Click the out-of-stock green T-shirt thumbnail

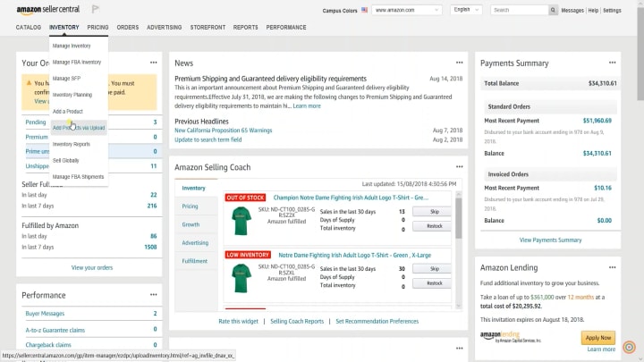click(x=241, y=221)
